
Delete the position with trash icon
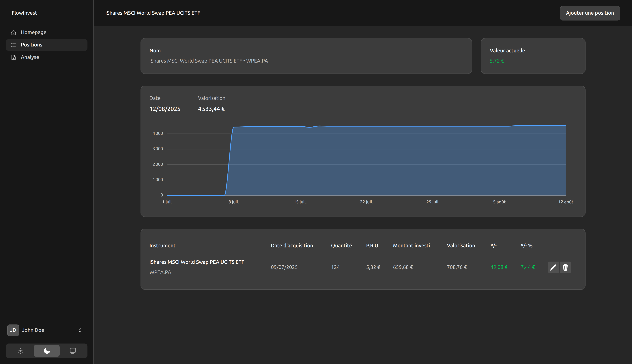point(565,267)
